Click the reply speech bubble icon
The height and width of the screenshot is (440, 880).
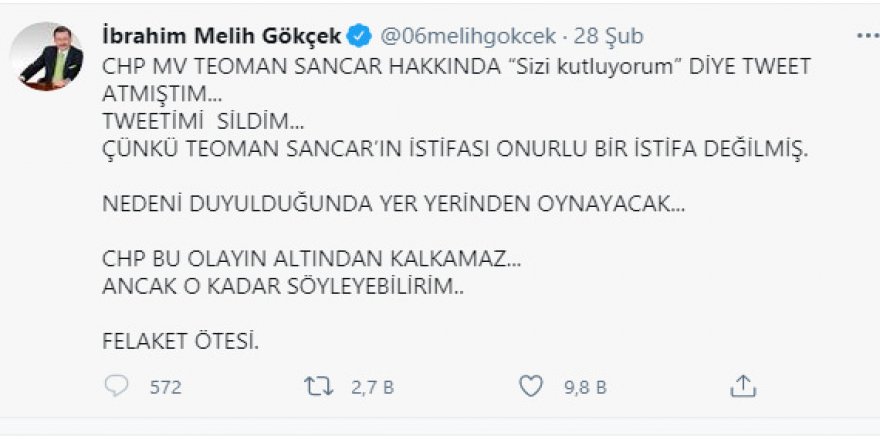click(x=117, y=386)
